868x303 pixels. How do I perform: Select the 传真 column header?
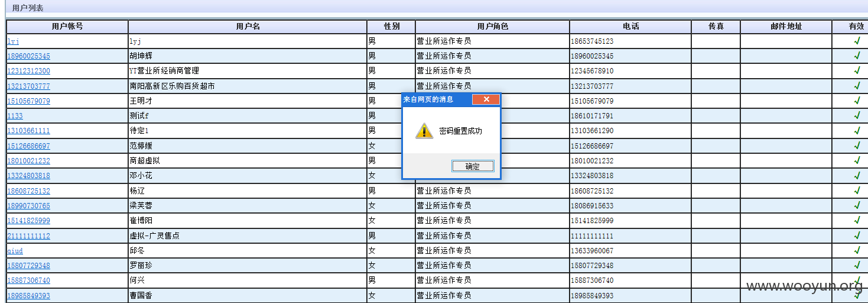[716, 27]
